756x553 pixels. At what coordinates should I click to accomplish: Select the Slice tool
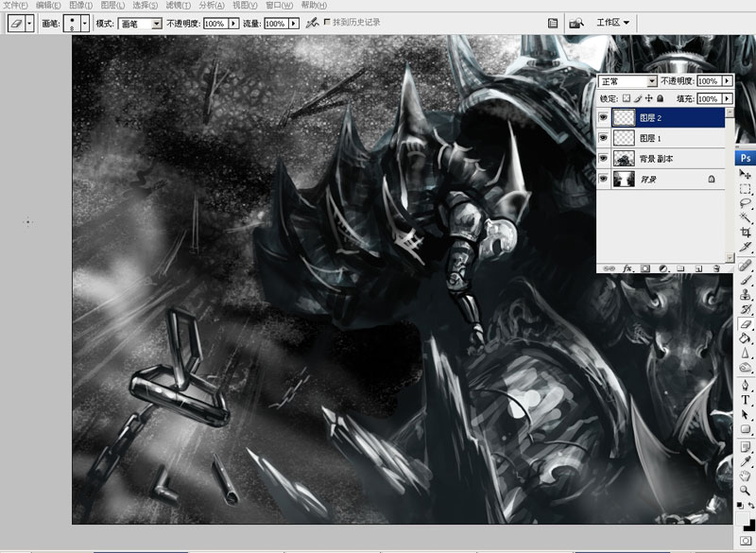(746, 247)
